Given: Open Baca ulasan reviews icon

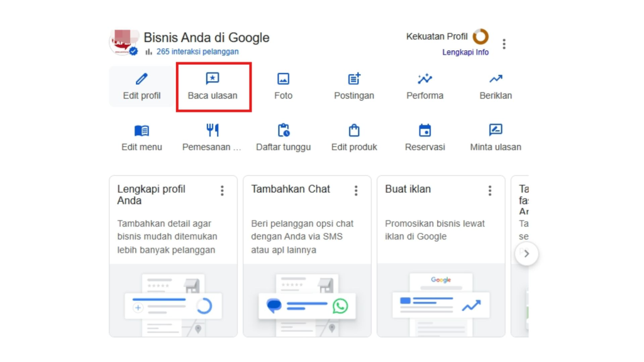Looking at the screenshot, I should [213, 79].
